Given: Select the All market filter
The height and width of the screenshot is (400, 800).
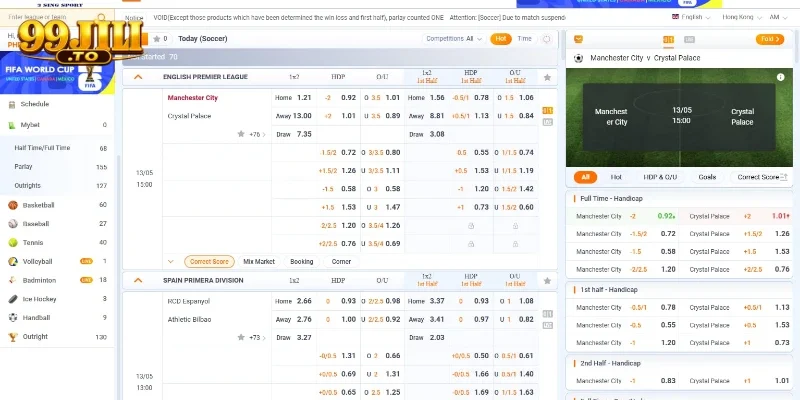Looking at the screenshot, I should coord(585,177).
